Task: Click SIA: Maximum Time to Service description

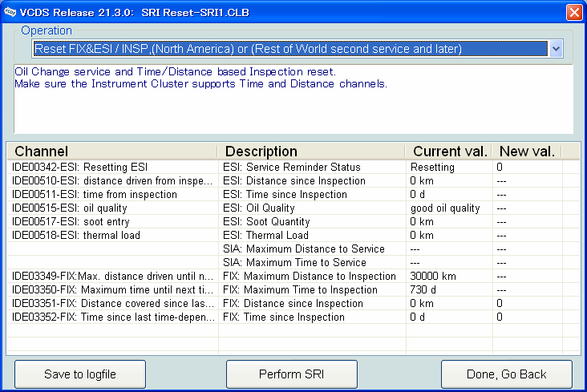Action: [x=294, y=262]
